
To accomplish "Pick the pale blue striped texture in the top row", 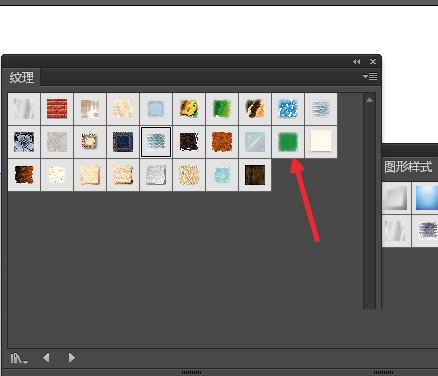I will (x=321, y=109).
